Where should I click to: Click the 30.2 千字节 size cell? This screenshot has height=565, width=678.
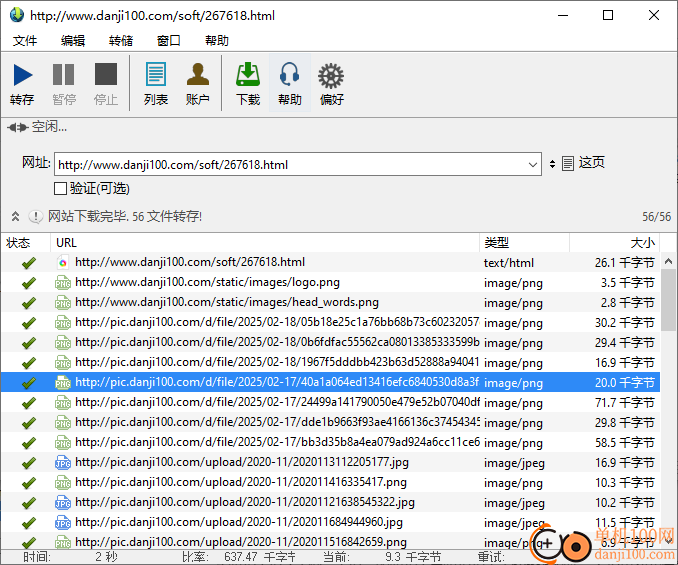point(624,322)
